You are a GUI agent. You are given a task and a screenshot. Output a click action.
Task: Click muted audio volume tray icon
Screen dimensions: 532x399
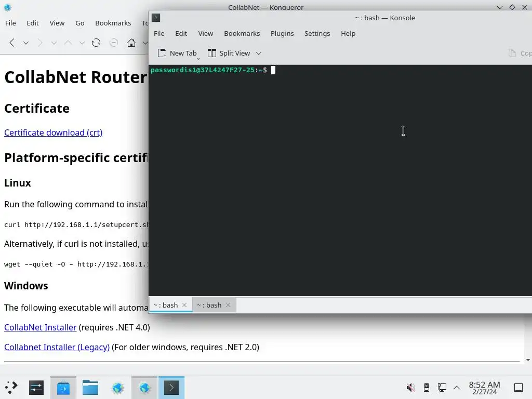coord(410,388)
